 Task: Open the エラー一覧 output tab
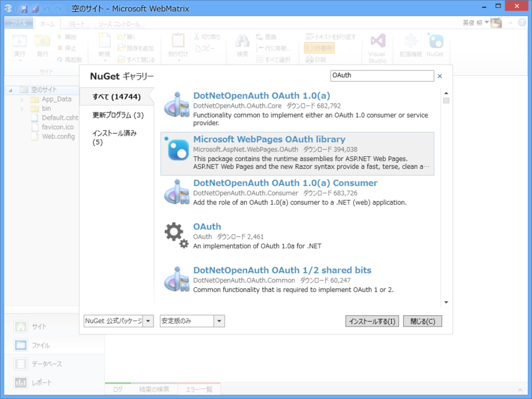tap(199, 389)
